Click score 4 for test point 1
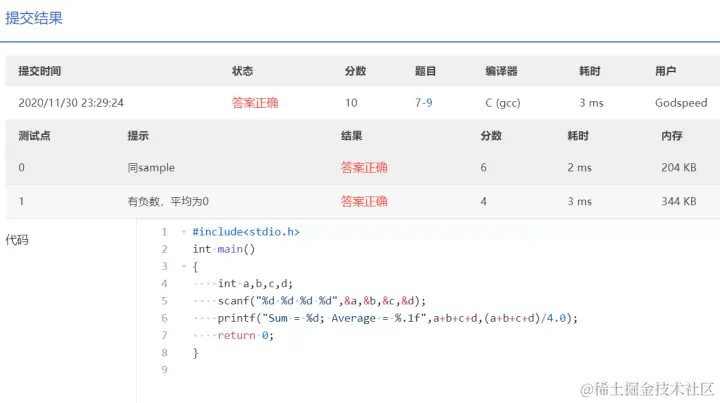Screen dimensions: 720x403 [484, 201]
